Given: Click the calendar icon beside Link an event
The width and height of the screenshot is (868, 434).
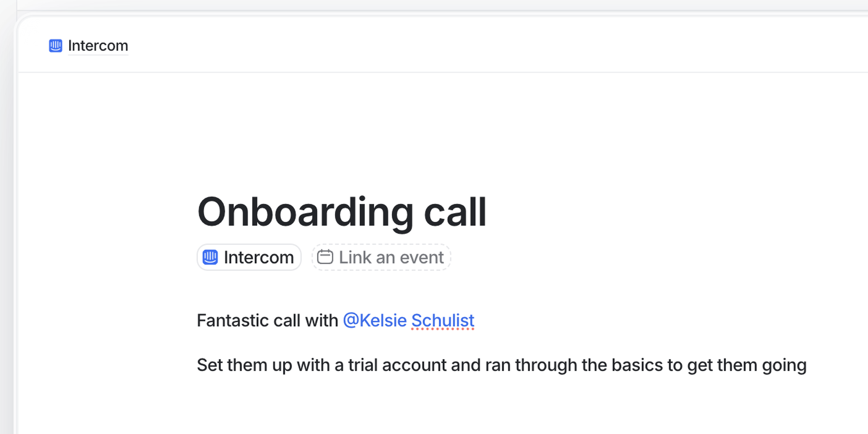Looking at the screenshot, I should 325,257.
